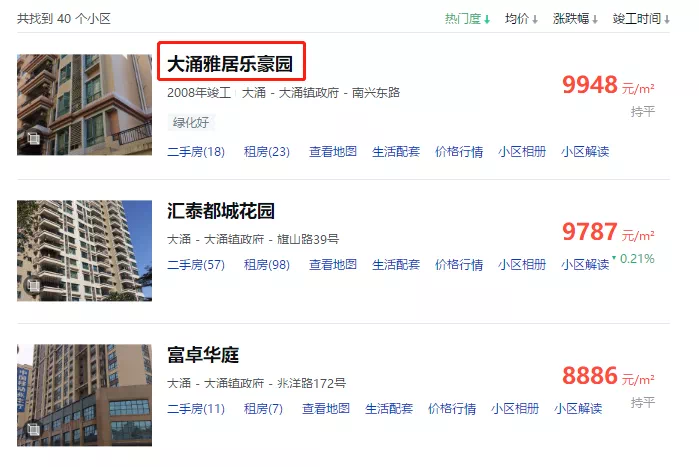Open 小区解读 for 富卓华庭
Image resolution: width=699 pixels, height=467 pixels.
[578, 409]
